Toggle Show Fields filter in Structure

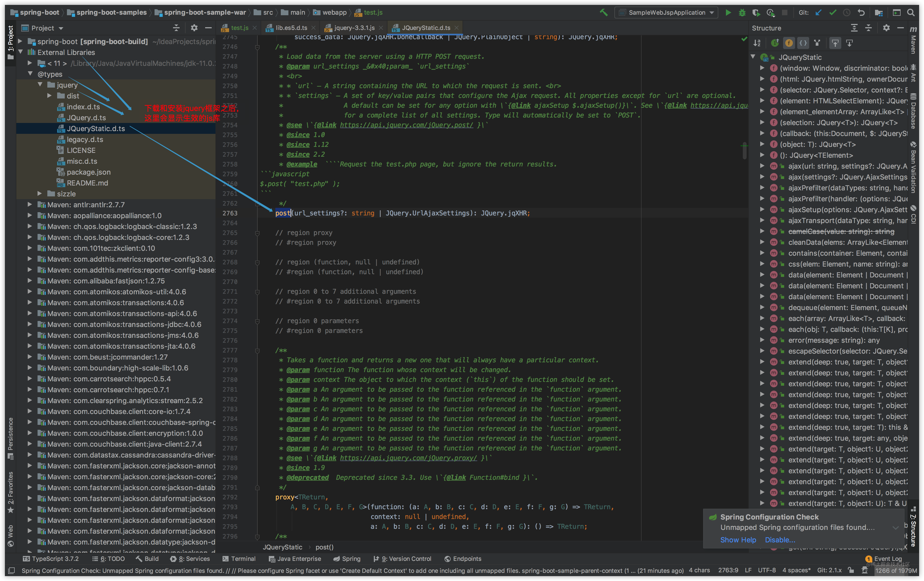(x=789, y=43)
